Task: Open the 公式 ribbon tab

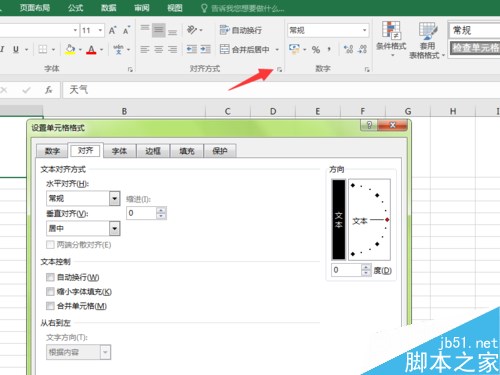Action: click(76, 8)
